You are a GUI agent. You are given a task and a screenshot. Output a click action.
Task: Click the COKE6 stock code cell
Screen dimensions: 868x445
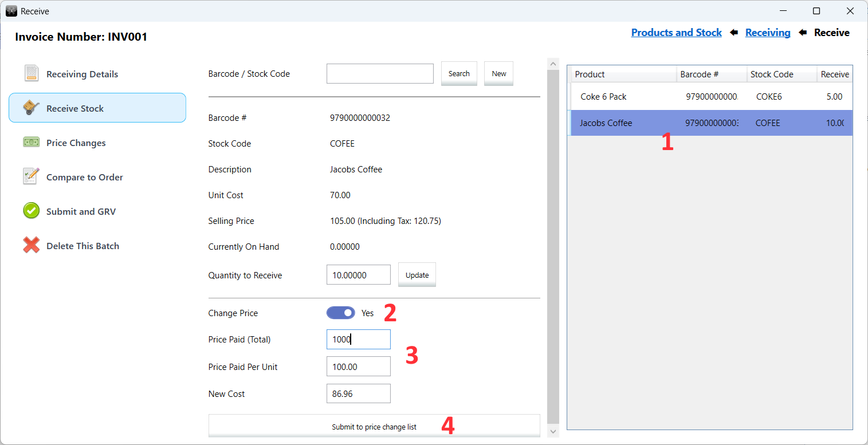pos(769,96)
